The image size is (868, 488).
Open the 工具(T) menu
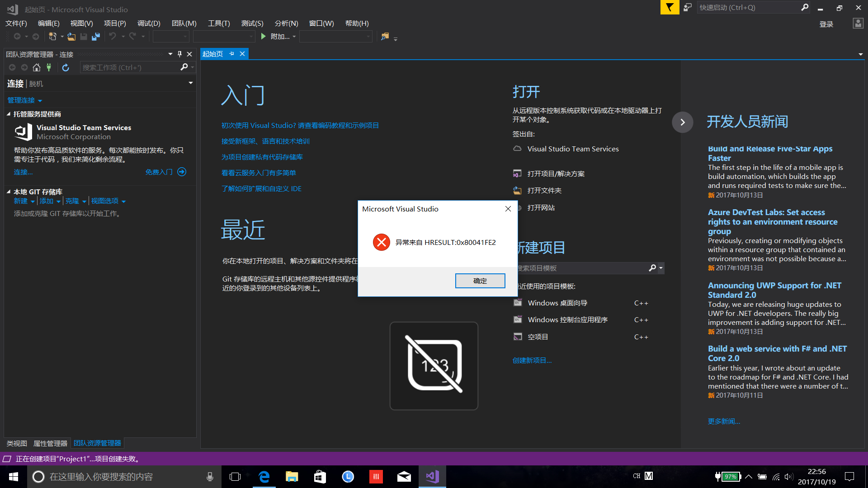point(219,23)
